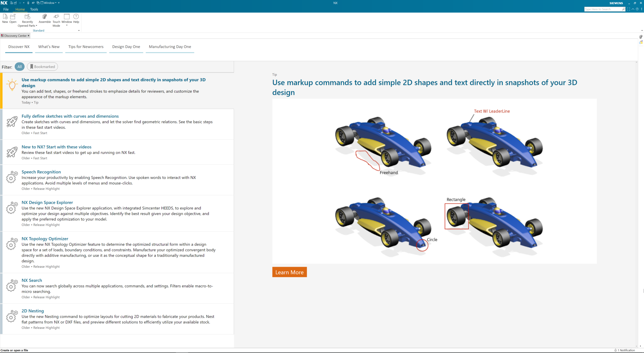644x353 pixels.
Task: Open the NX Topology Optimizer article
Action: click(x=45, y=238)
